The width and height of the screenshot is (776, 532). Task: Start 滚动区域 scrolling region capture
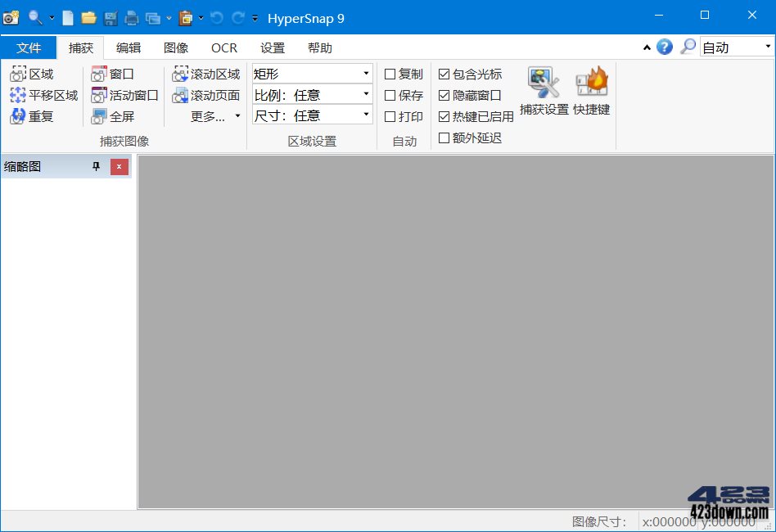coord(206,74)
